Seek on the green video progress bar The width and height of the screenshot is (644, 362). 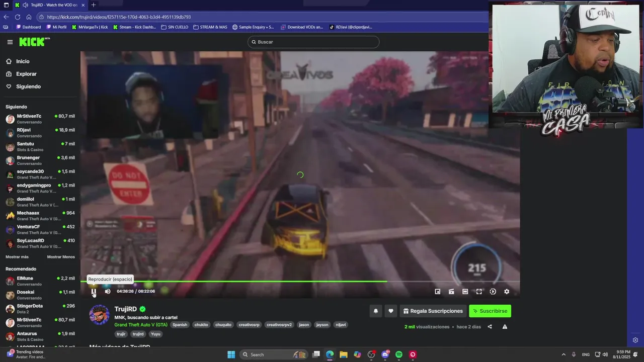click(x=300, y=282)
